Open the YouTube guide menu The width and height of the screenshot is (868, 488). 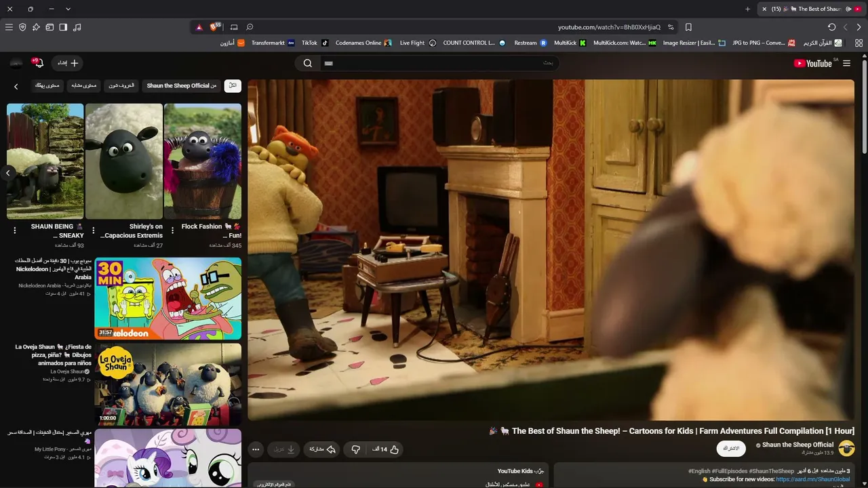846,63
